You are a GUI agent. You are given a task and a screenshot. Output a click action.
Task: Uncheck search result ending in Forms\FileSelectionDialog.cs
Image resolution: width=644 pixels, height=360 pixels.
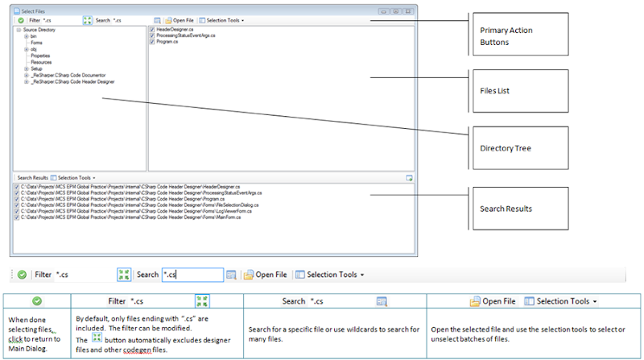17,205
